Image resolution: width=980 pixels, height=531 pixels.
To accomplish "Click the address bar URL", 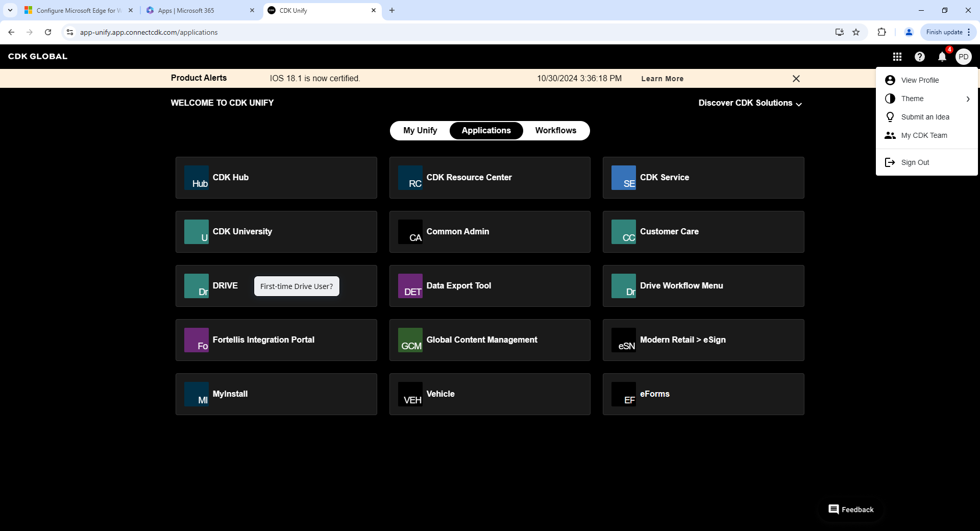I will tap(149, 32).
